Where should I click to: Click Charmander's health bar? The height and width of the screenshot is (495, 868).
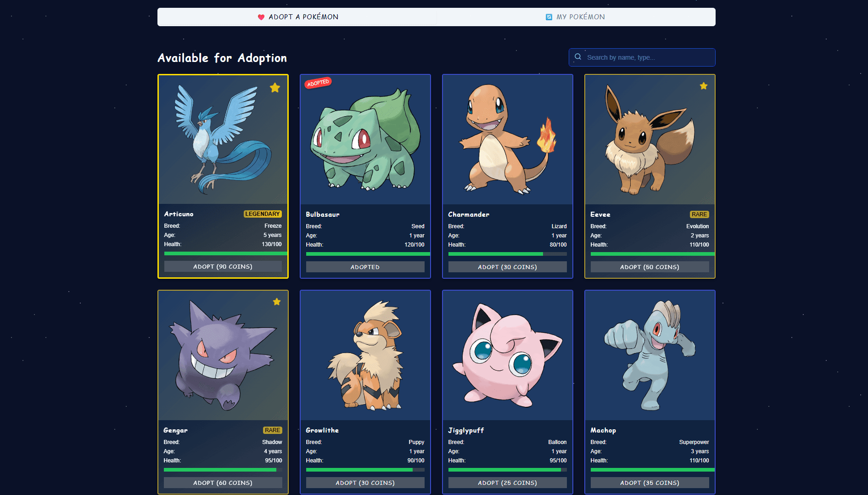coord(508,254)
